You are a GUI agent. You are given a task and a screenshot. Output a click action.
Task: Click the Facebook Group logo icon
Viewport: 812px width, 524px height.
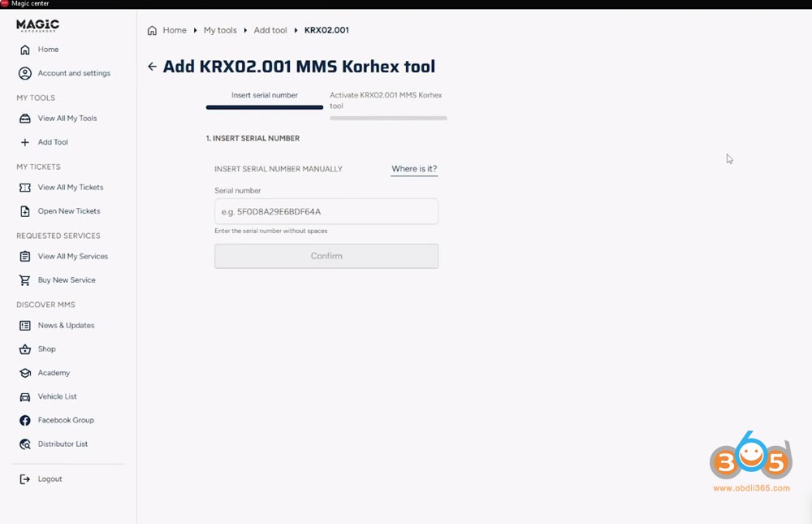25,420
